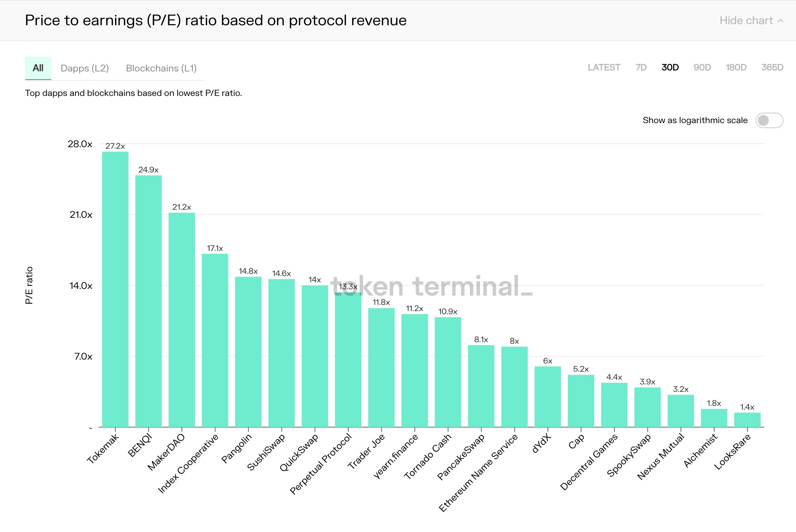Click the Decentral Games bar at 4.4x

[x=614, y=405]
